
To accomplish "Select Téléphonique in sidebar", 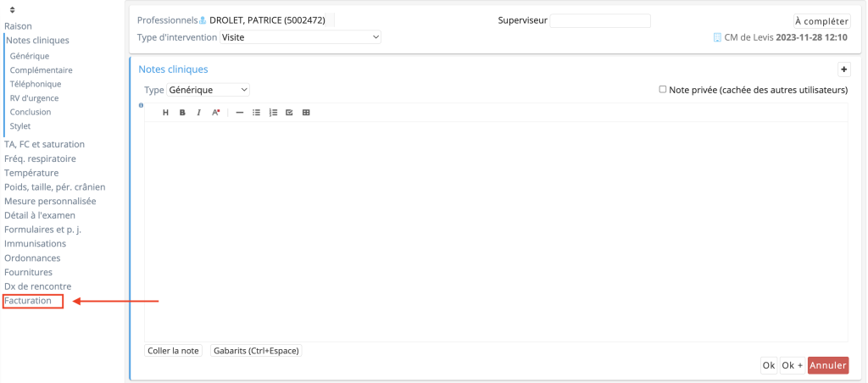I will pos(36,84).
